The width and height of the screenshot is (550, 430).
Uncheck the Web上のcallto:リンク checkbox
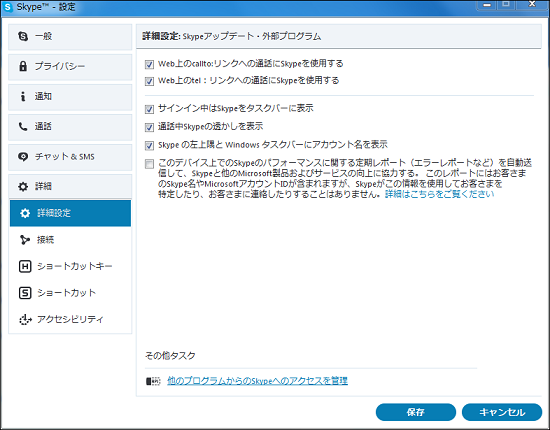pos(149,64)
